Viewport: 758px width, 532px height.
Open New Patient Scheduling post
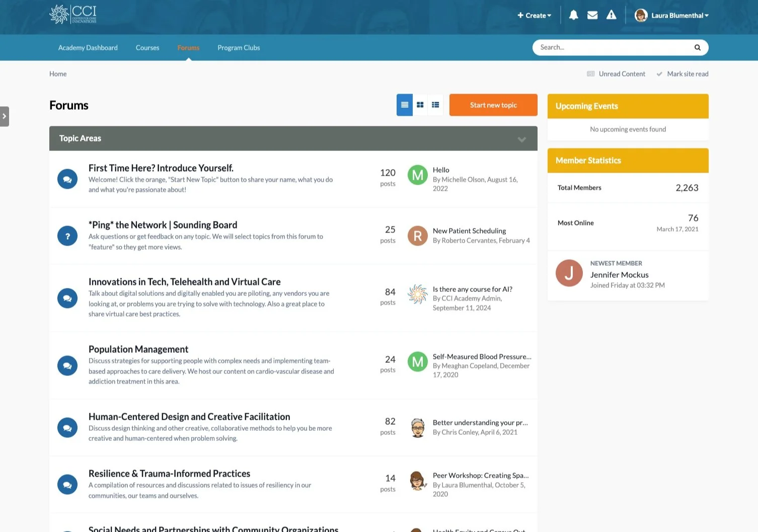(x=469, y=231)
